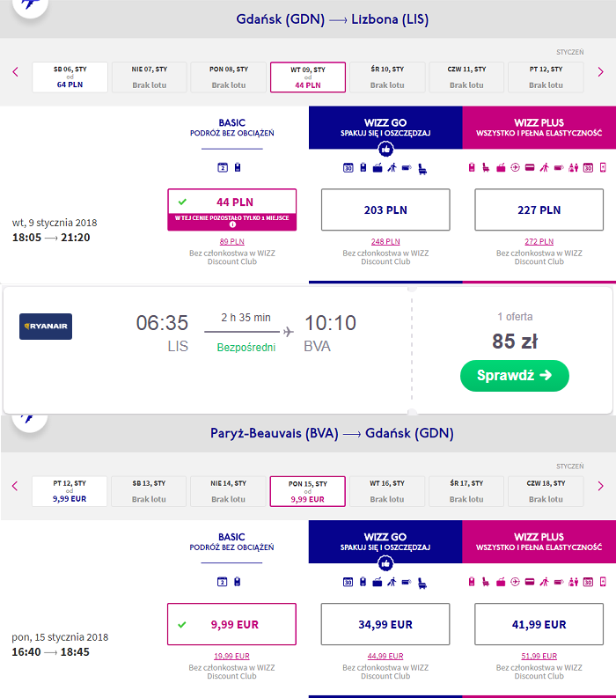Show earlier dates for Gdańsk–Lizbona flights
This screenshot has height=698, width=616.
click(15, 72)
